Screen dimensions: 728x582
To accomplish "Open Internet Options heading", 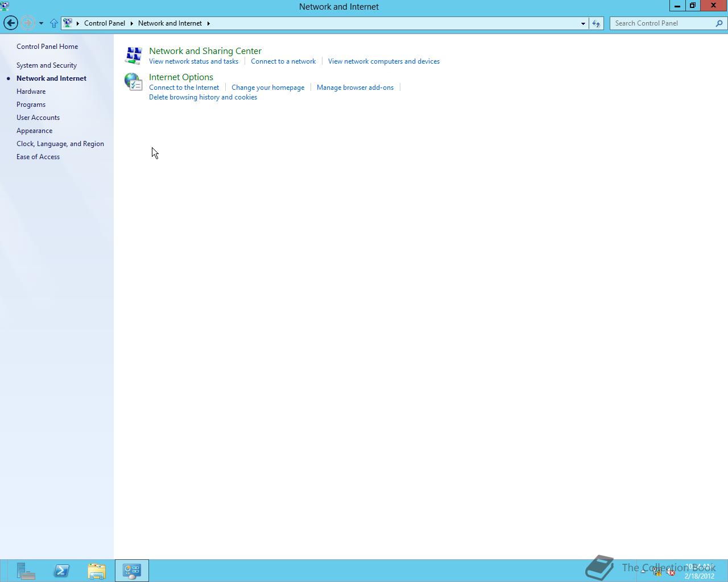I will (x=181, y=77).
